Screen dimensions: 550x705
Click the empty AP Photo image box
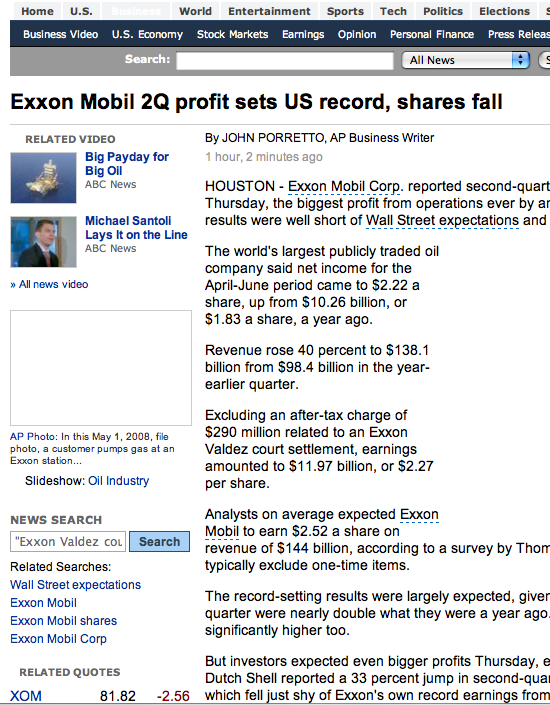click(x=101, y=368)
